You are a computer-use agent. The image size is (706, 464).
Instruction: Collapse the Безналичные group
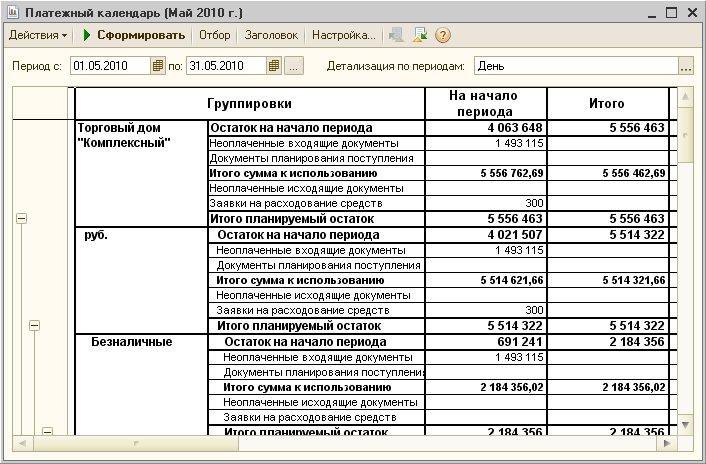pos(47,431)
